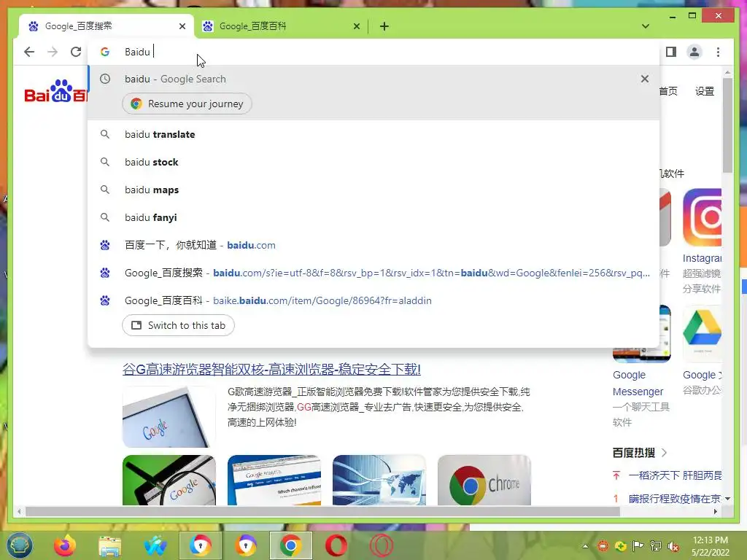747x560 pixels.
Task: Open the side panel icon
Action: [671, 52]
